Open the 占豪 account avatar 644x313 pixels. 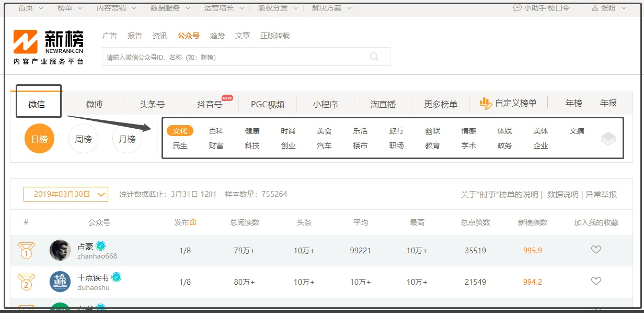pyautogui.click(x=60, y=250)
